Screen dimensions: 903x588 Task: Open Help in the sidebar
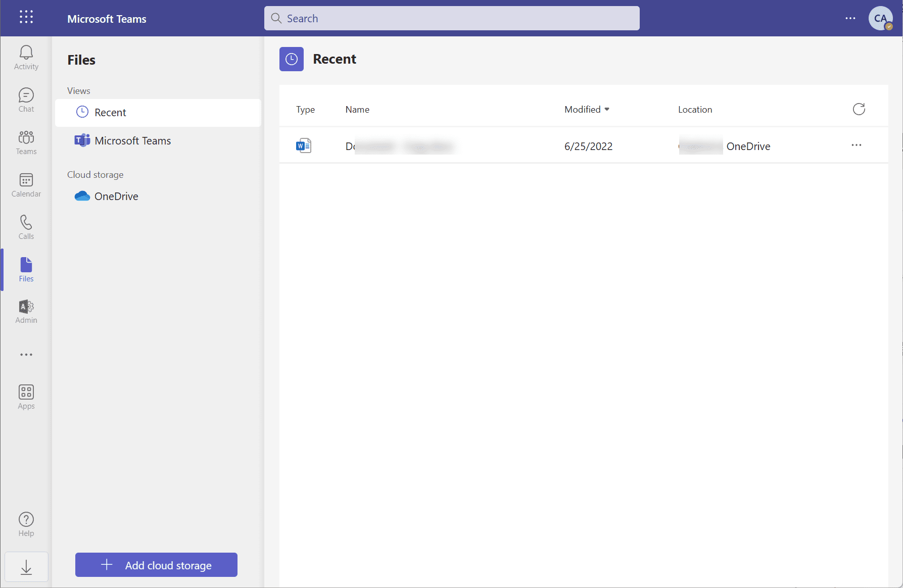coord(26,524)
